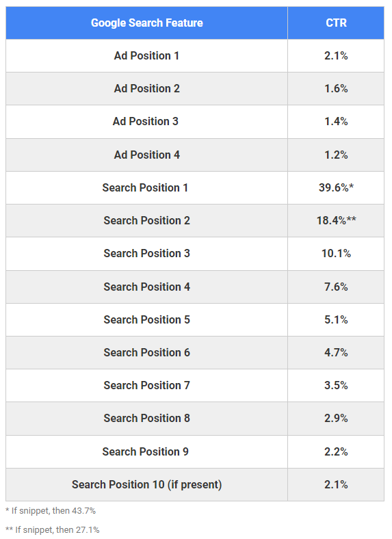Click the 10.1% CTR value
392x539 pixels.
coord(336,253)
